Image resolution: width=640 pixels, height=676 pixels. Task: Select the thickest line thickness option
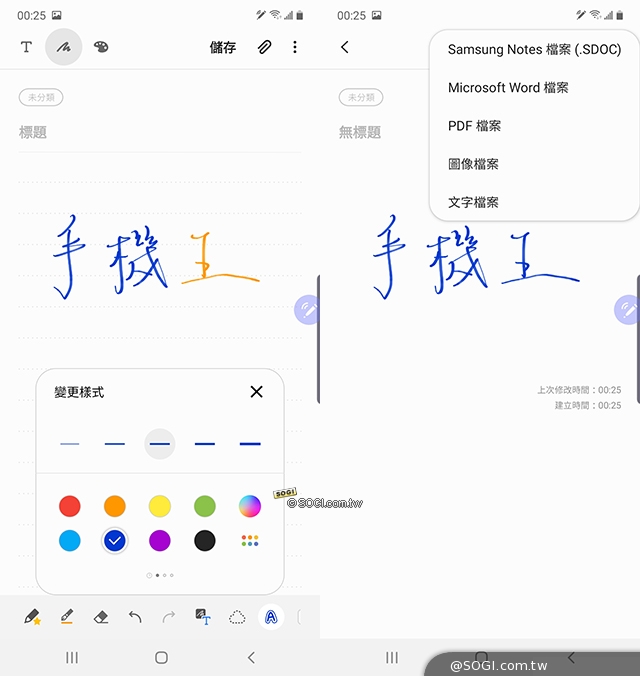pyautogui.click(x=250, y=443)
